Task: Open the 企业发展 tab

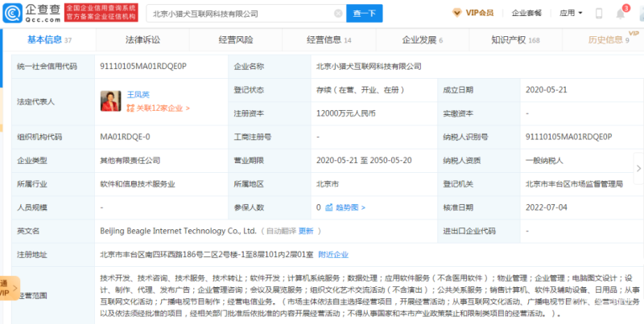Action: point(422,39)
